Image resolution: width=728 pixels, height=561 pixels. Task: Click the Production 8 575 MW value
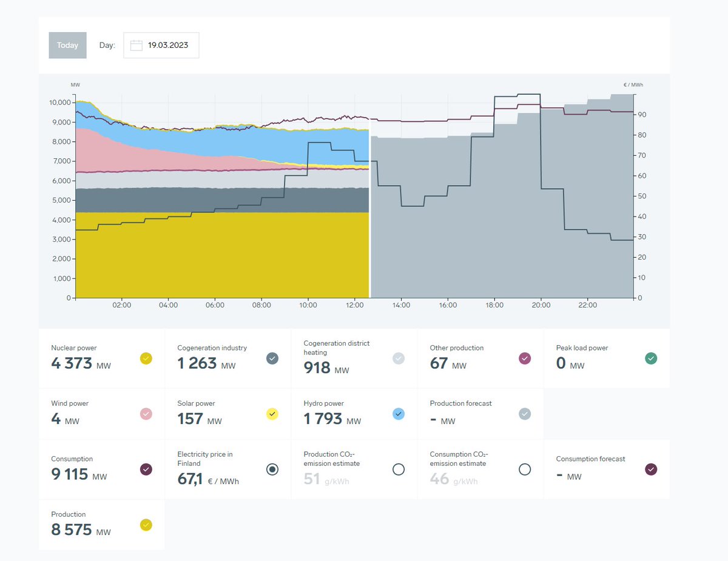(x=81, y=529)
